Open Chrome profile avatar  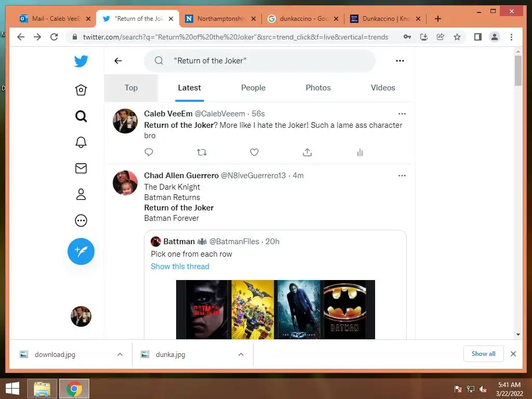coord(495,37)
